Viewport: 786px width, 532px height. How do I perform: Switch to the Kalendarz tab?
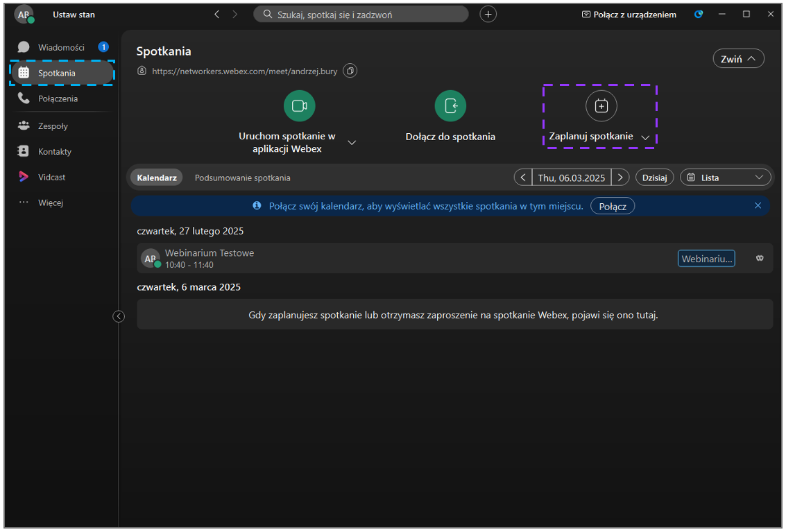[x=156, y=178]
